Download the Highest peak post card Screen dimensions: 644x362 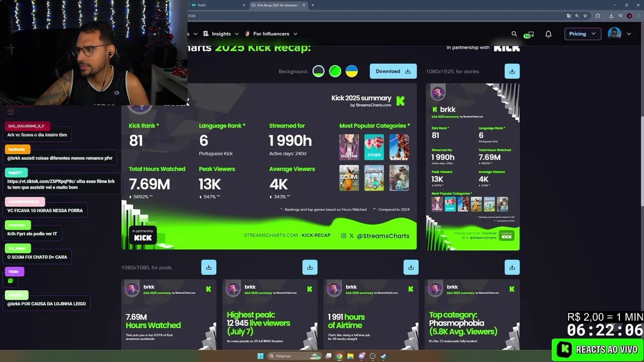[x=309, y=267]
